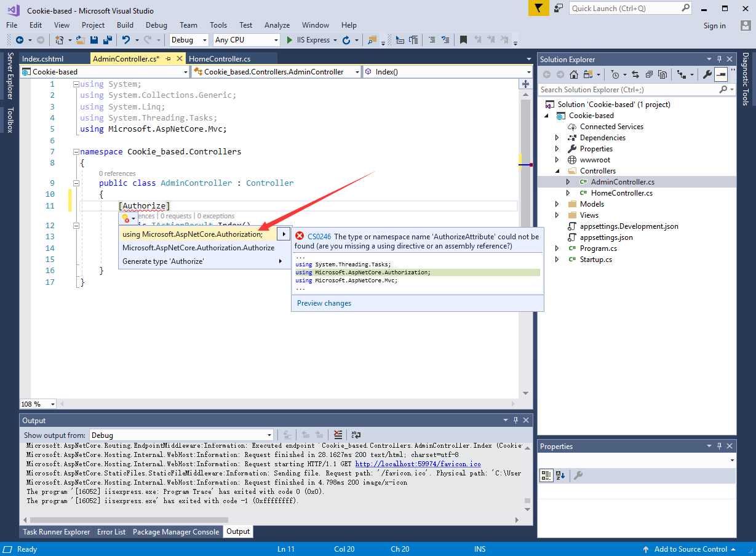
Task: Toggle auto hide pin on Solution Explorer
Action: tap(719, 59)
